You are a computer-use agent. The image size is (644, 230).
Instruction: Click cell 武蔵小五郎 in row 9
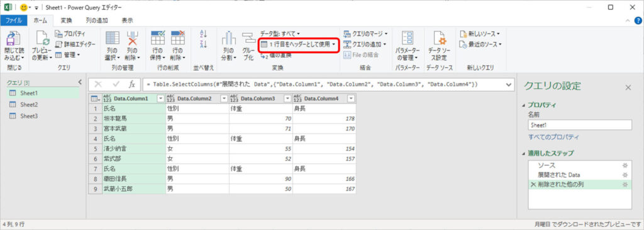(x=133, y=189)
